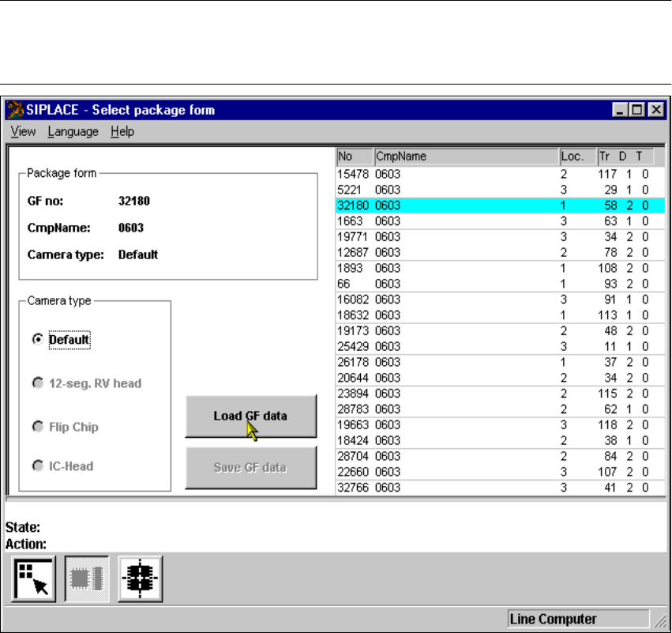
Task: Select row with package number 22660
Action: (x=500, y=471)
